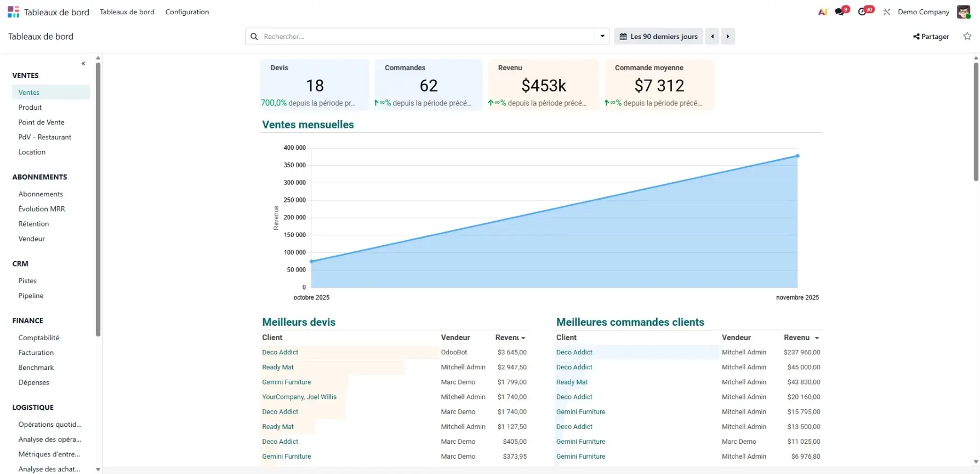Collapse the sidebar with the chevron icon
The image size is (980, 474).
83,64
